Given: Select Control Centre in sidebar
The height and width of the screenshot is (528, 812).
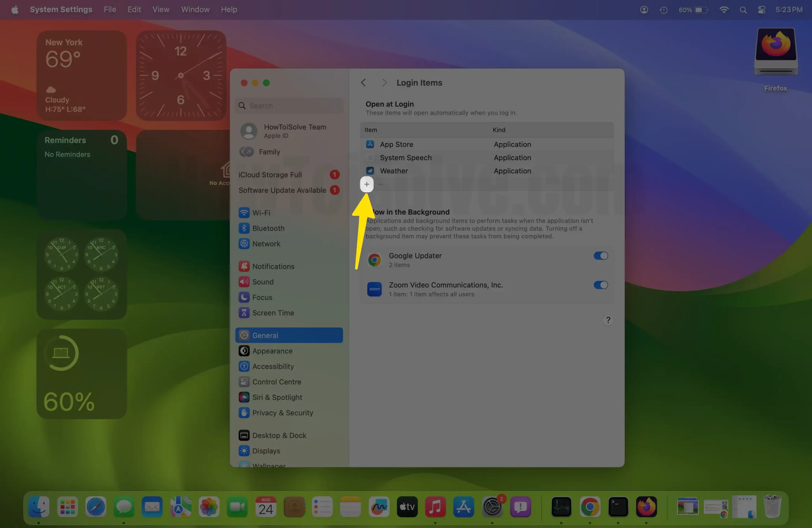Looking at the screenshot, I should pyautogui.click(x=289, y=382).
